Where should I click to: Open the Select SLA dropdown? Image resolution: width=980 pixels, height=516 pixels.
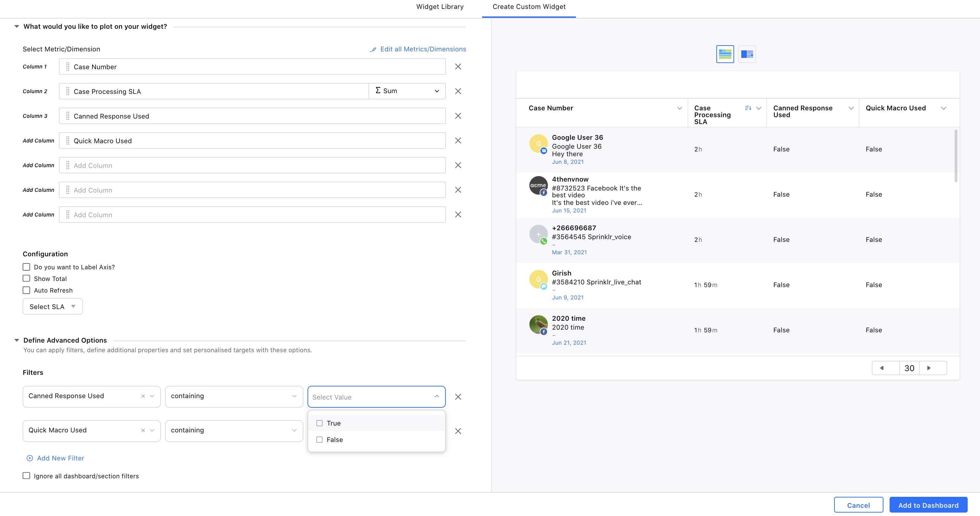[52, 306]
